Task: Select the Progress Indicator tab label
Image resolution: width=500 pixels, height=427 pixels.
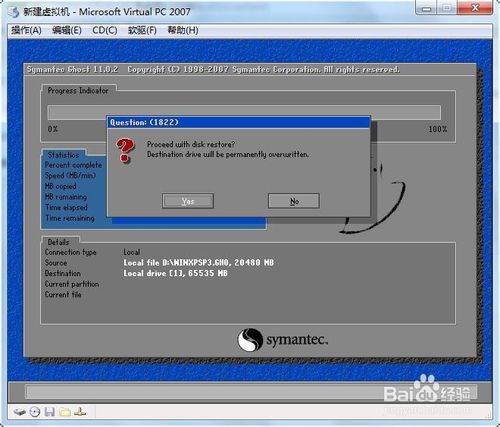Action: [x=78, y=90]
